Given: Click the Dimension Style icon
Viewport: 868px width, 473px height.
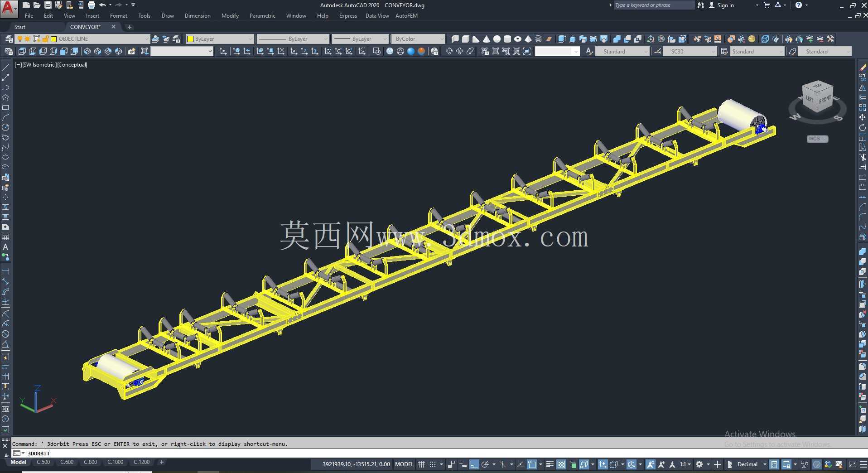Looking at the screenshot, I should coord(657,51).
